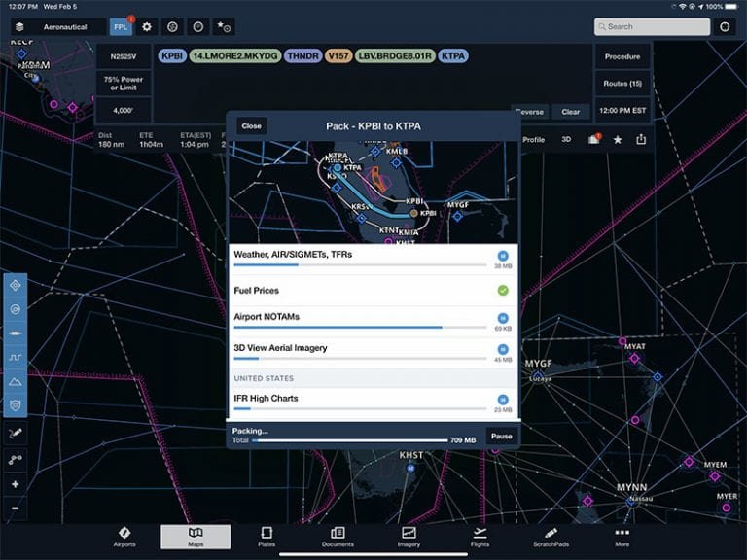Tap the favorites star with clock icon
The width and height of the screenshot is (747, 560).
tap(224, 27)
